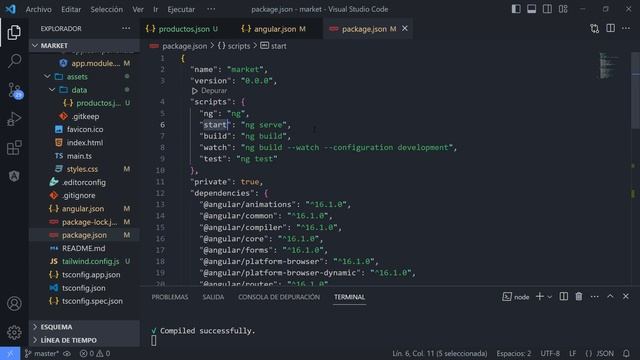Click the editor minimap
Screen dimensions: 640x360
[610, 66]
